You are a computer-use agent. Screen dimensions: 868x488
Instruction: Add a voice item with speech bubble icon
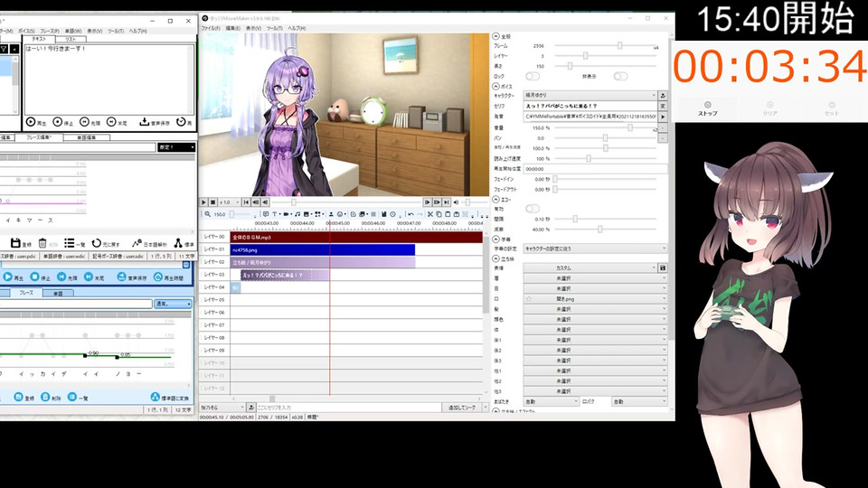click(x=266, y=214)
